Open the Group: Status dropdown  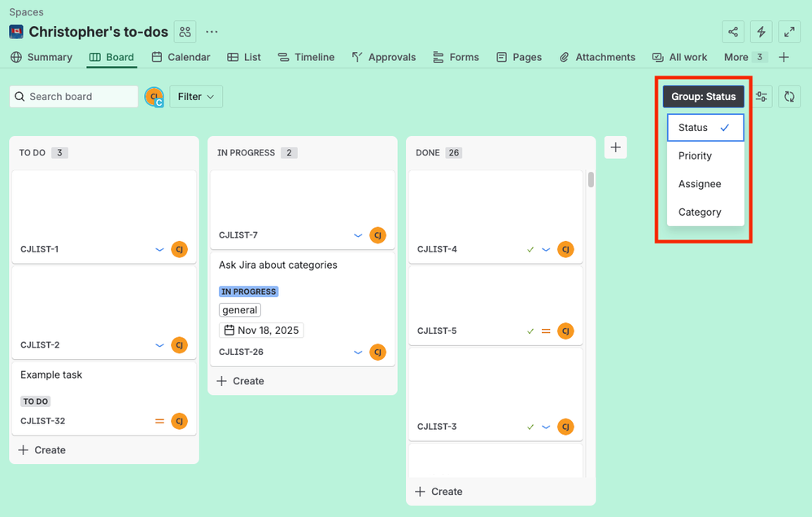pos(703,96)
